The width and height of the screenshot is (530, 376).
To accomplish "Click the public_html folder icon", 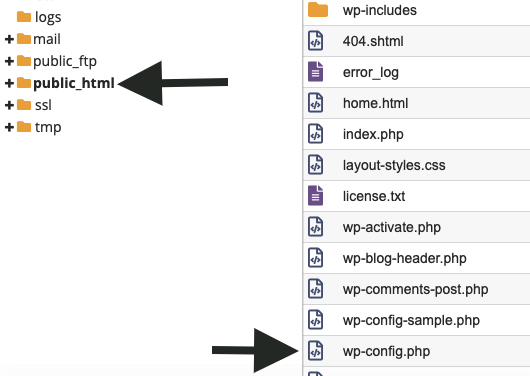I will coord(24,83).
